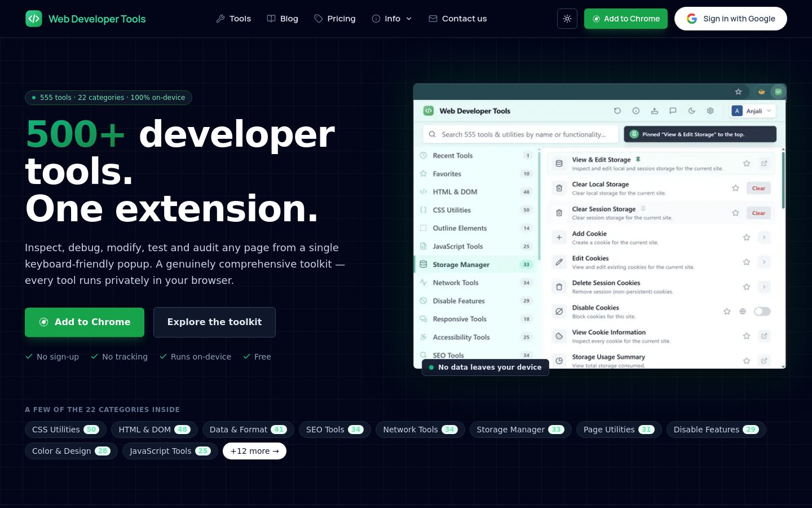Screen dimensions: 812x508
Task: Select the CSS Utilities category chip
Action: coord(65,430)
